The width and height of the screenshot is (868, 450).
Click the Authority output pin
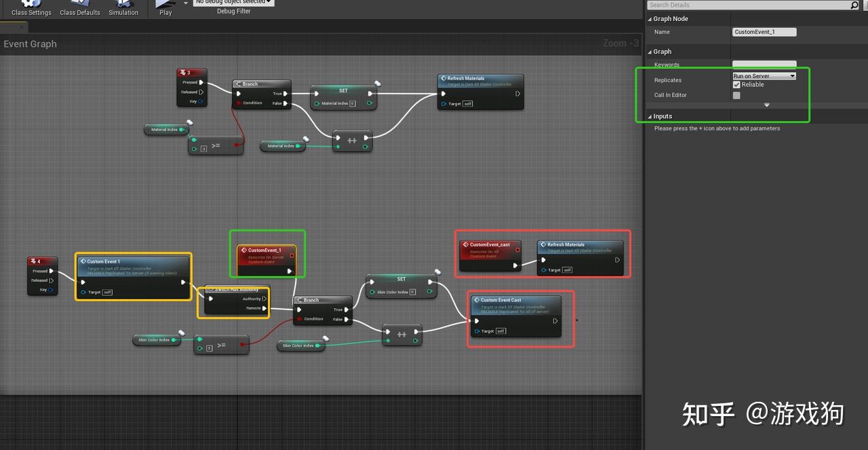pos(264,299)
